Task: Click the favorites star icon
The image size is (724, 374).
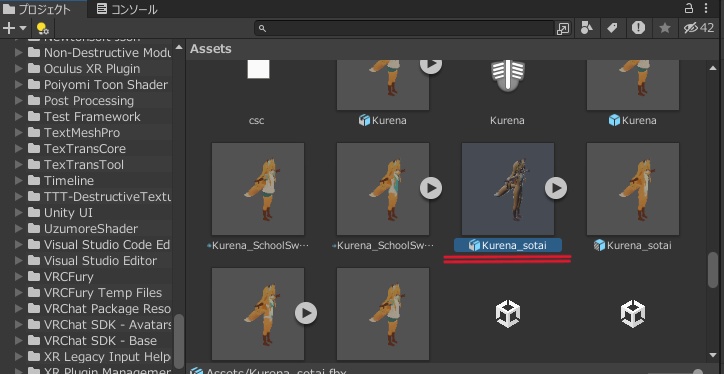Action: 665,28
